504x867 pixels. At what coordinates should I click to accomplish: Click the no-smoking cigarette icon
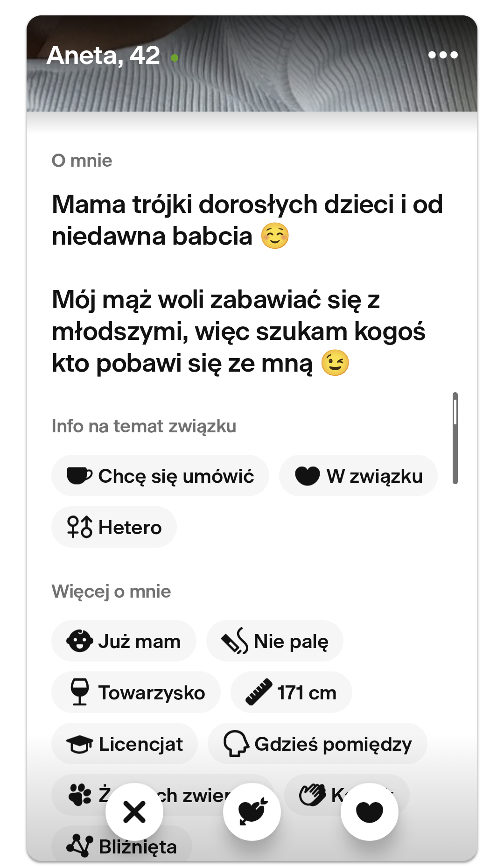pos(235,641)
